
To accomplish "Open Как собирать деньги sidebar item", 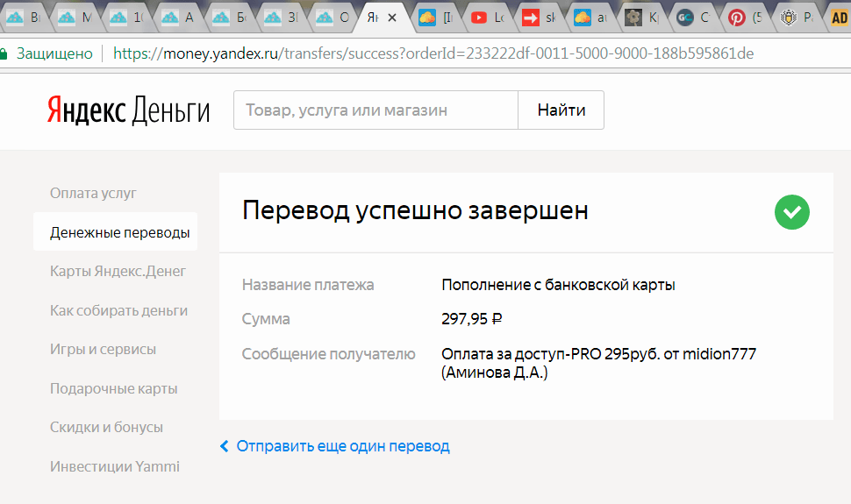I will [118, 310].
